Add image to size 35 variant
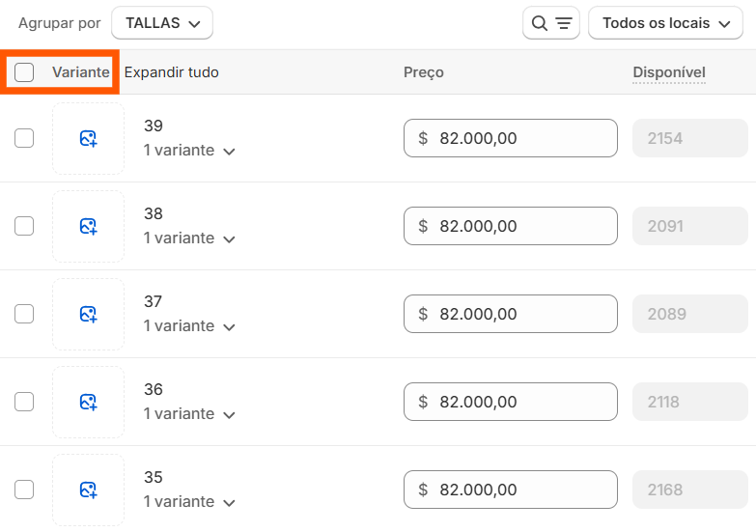 (x=88, y=490)
